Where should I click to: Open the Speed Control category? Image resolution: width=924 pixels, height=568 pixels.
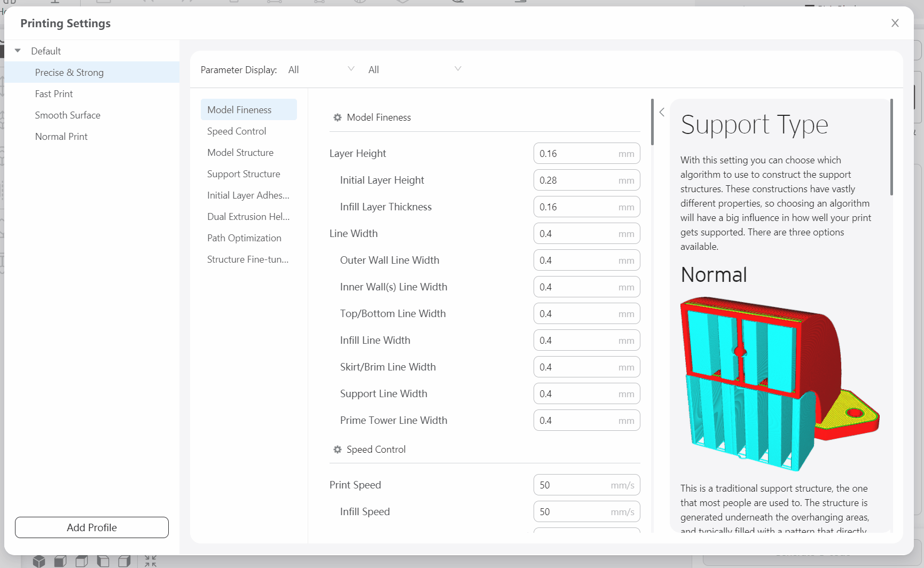[x=249, y=131]
